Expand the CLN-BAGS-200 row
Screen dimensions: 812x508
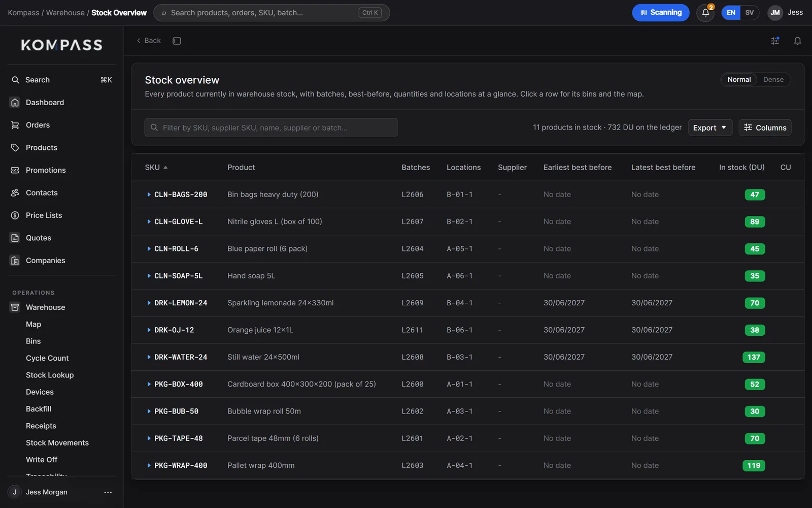[149, 195]
